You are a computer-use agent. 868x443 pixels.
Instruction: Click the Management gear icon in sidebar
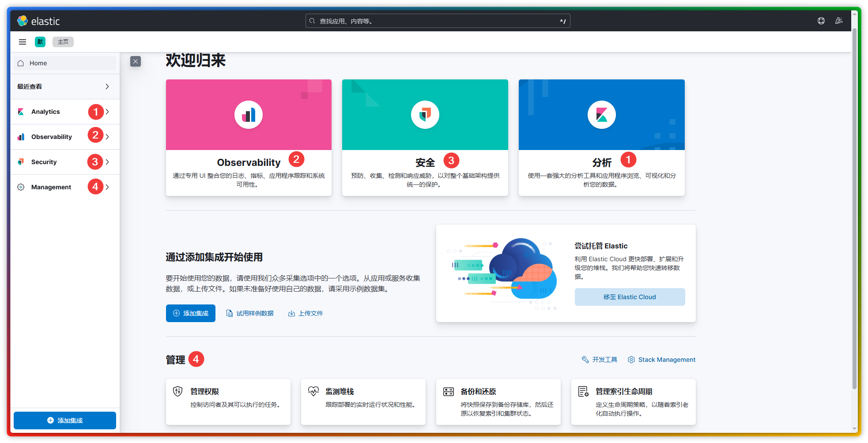point(21,187)
